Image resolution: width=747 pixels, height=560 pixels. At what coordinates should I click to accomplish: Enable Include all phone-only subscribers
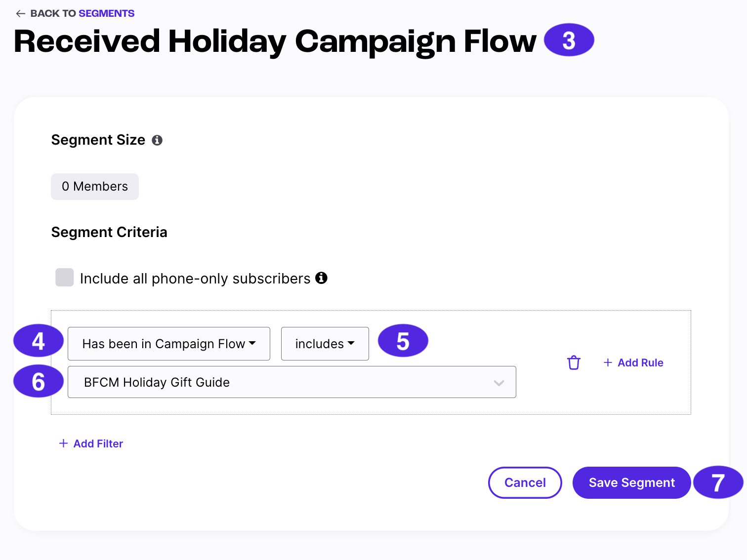(64, 278)
